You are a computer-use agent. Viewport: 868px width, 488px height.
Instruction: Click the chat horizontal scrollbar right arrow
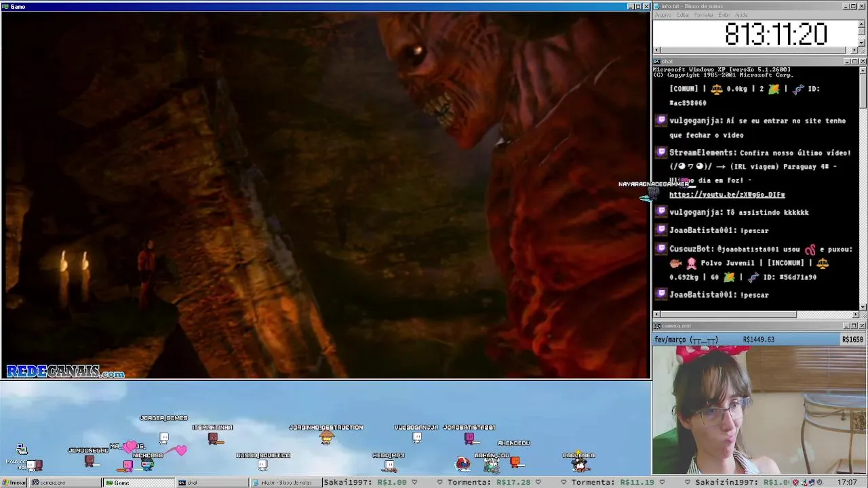click(855, 314)
